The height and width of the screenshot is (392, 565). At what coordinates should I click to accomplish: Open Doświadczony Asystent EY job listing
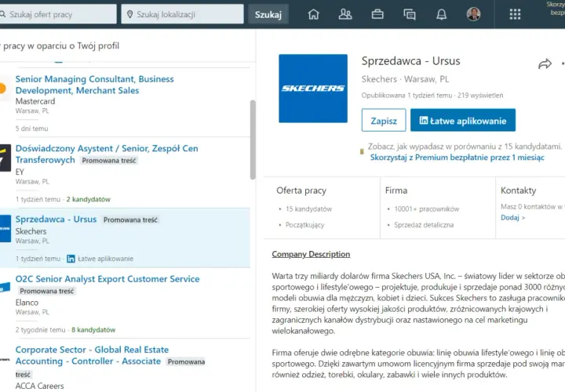click(x=107, y=154)
